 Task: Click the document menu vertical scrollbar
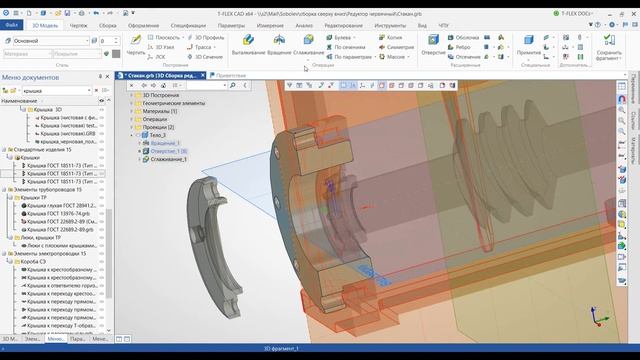(x=109, y=253)
